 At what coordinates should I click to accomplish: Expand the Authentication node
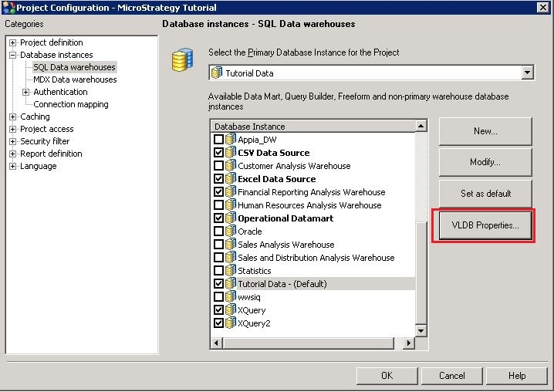[25, 93]
